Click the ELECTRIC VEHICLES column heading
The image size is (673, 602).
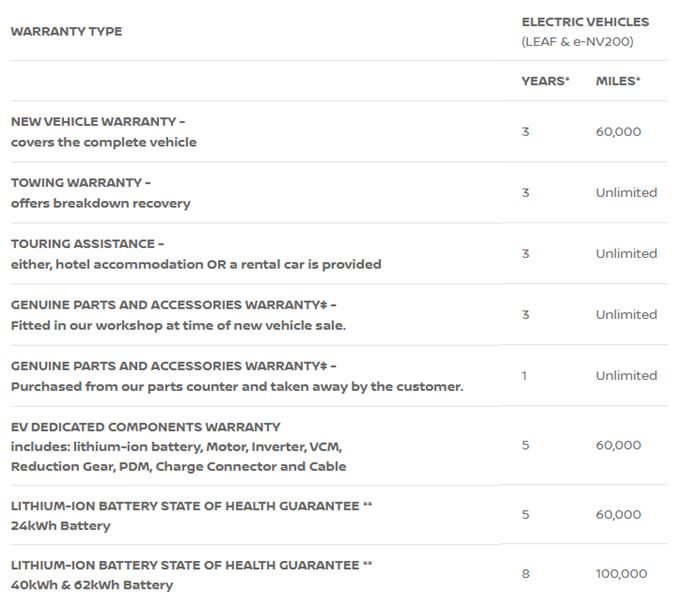[x=585, y=21]
